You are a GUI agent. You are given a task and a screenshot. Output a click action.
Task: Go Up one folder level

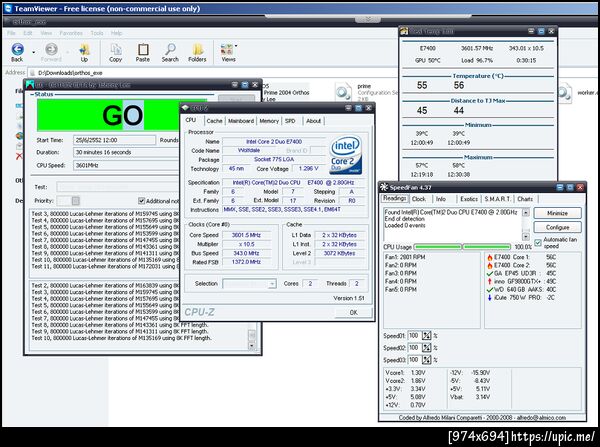(84, 53)
